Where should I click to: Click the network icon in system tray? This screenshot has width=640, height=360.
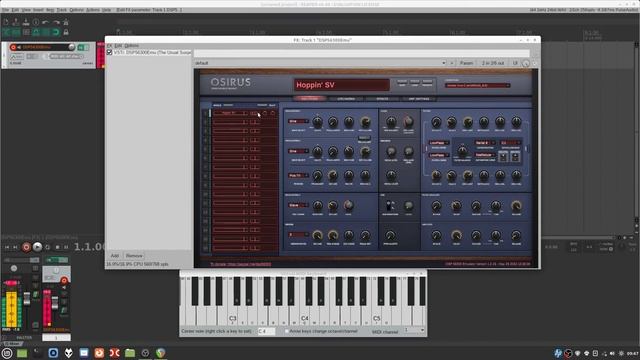[604, 353]
